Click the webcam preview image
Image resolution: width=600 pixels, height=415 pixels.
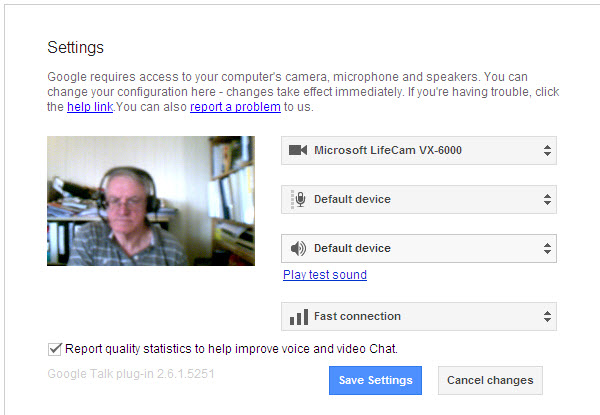[x=151, y=201]
